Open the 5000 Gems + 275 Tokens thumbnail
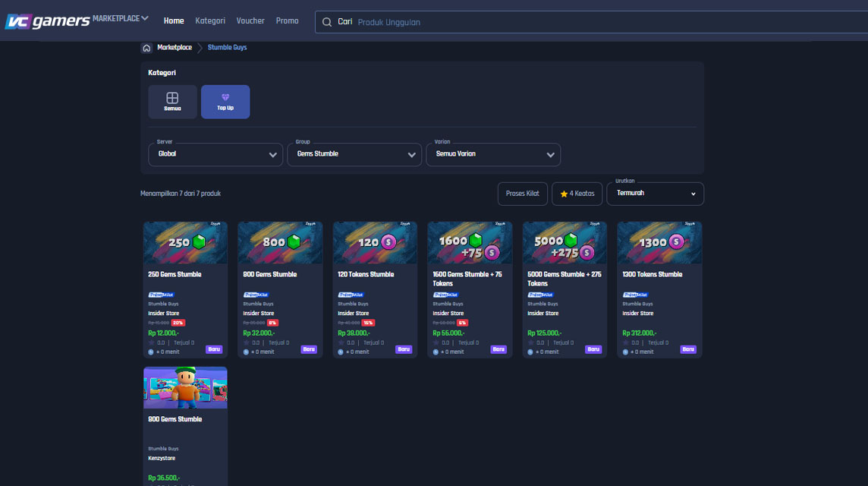Screen dimensions: 868x486 click(565, 243)
